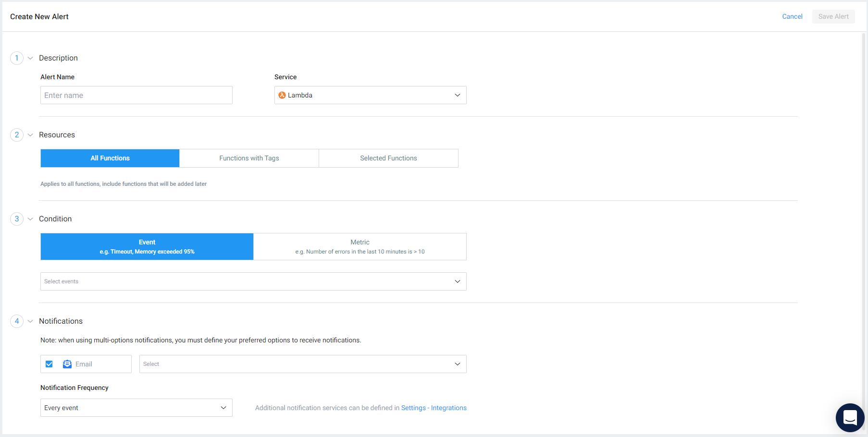This screenshot has height=437, width=868.
Task: Click the step 2 circle icon
Action: click(17, 134)
